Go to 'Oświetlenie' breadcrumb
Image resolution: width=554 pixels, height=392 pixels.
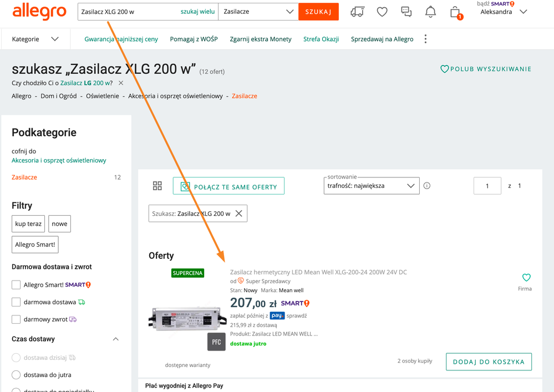pyautogui.click(x=103, y=96)
